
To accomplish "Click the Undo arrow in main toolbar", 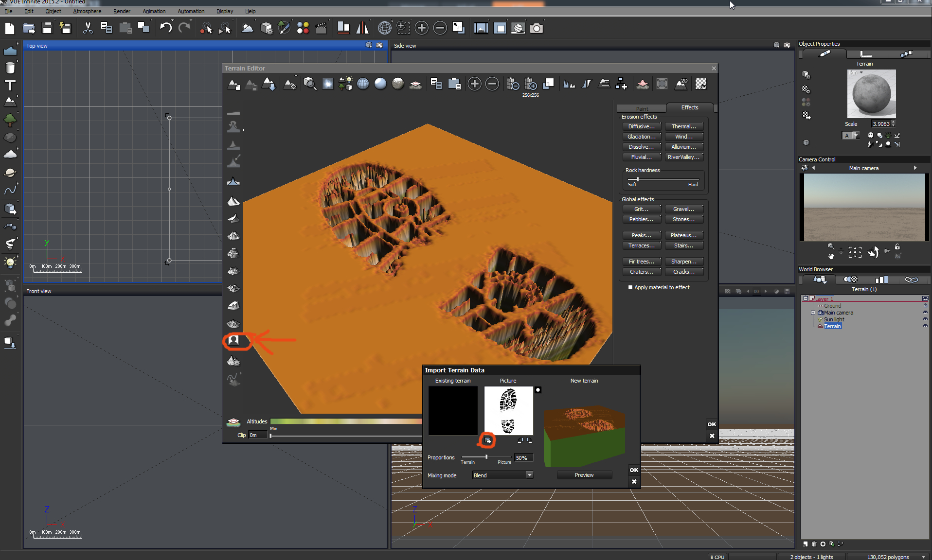I will (165, 28).
